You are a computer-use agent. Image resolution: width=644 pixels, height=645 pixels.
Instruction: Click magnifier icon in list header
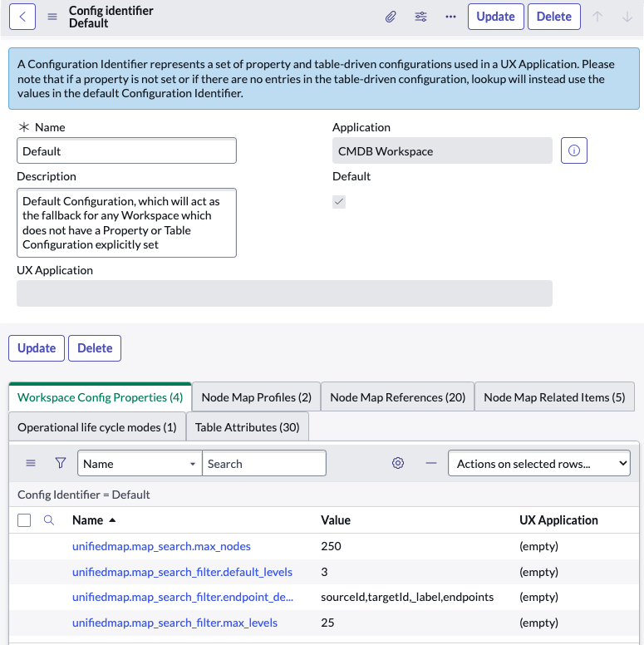[x=49, y=520]
